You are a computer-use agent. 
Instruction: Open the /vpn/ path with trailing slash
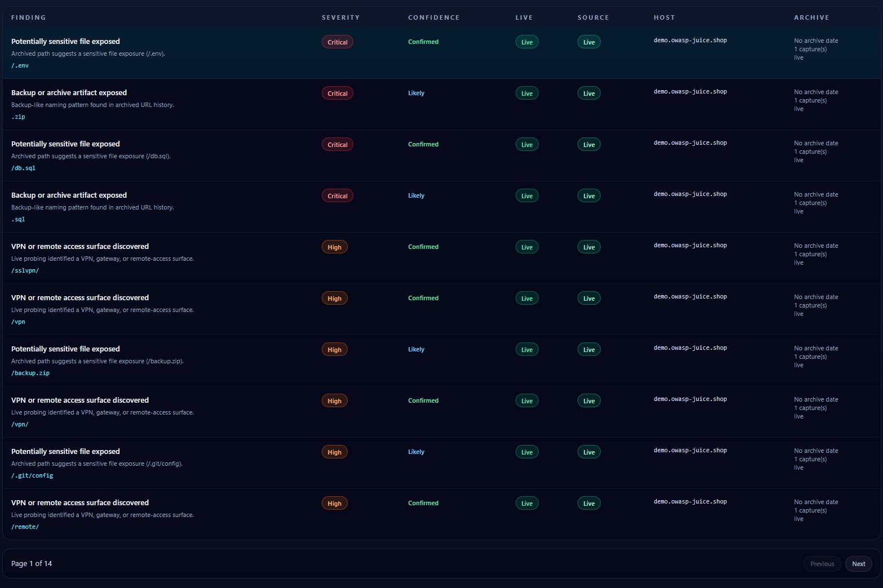(x=20, y=425)
